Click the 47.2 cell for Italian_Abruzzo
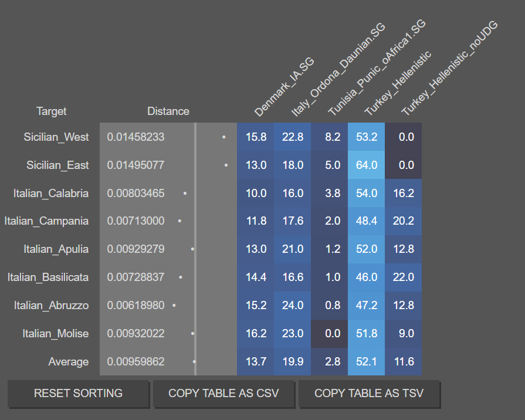This screenshot has height=420, width=525. (x=366, y=306)
